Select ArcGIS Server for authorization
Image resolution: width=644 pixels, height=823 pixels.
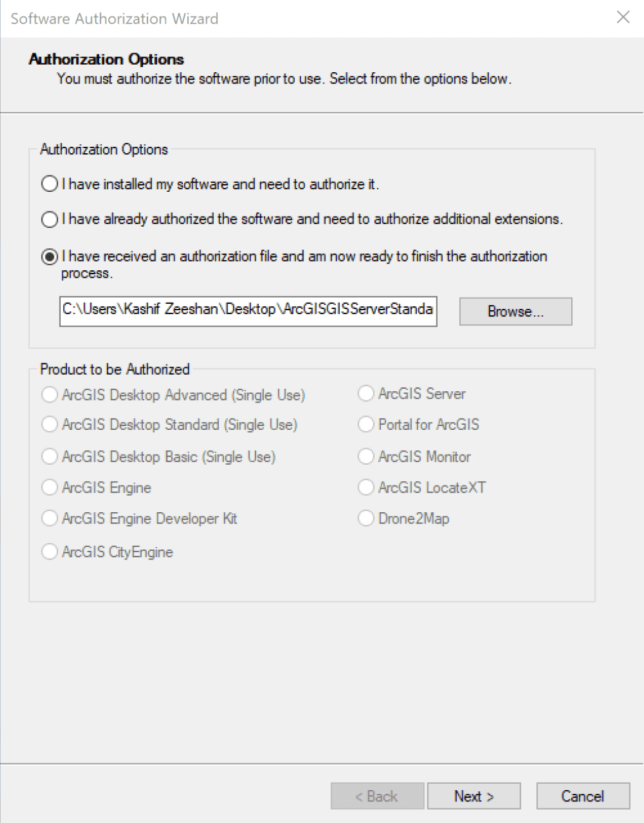pyautogui.click(x=366, y=393)
